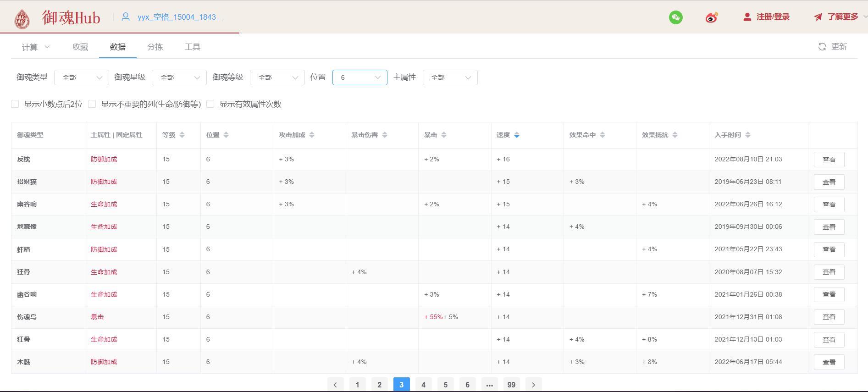Open the 御魂类型 dropdown
The width and height of the screenshot is (868, 392).
82,77
